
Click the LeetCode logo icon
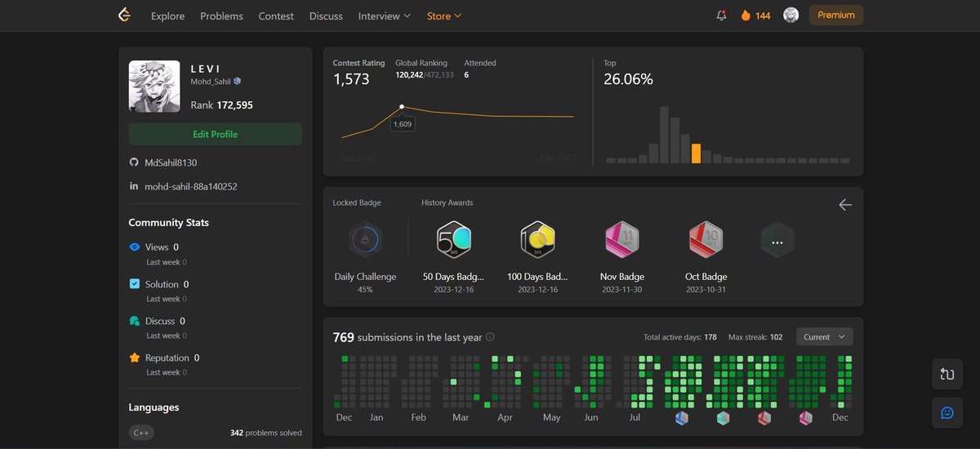point(123,15)
